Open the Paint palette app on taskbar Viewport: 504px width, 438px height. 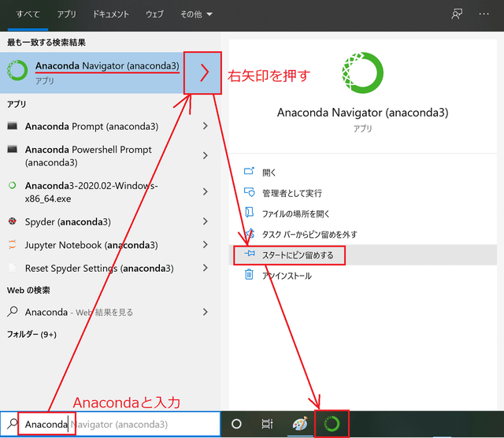pyautogui.click(x=300, y=424)
